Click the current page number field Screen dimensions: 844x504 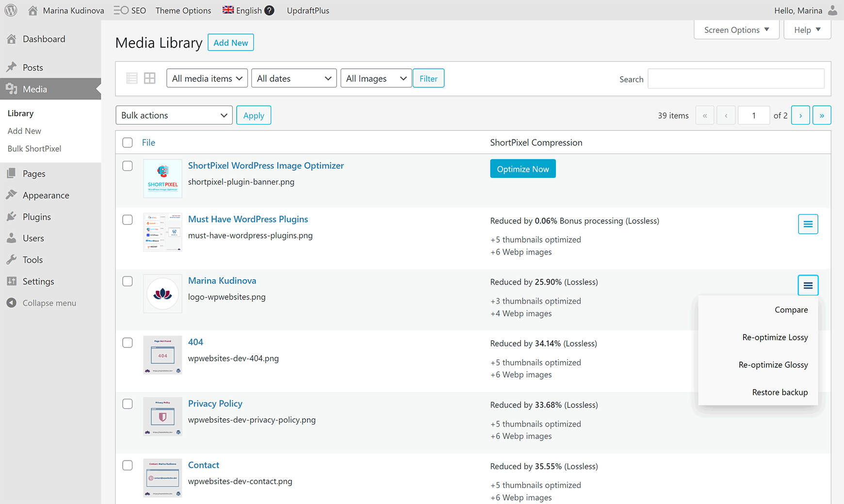coord(754,115)
